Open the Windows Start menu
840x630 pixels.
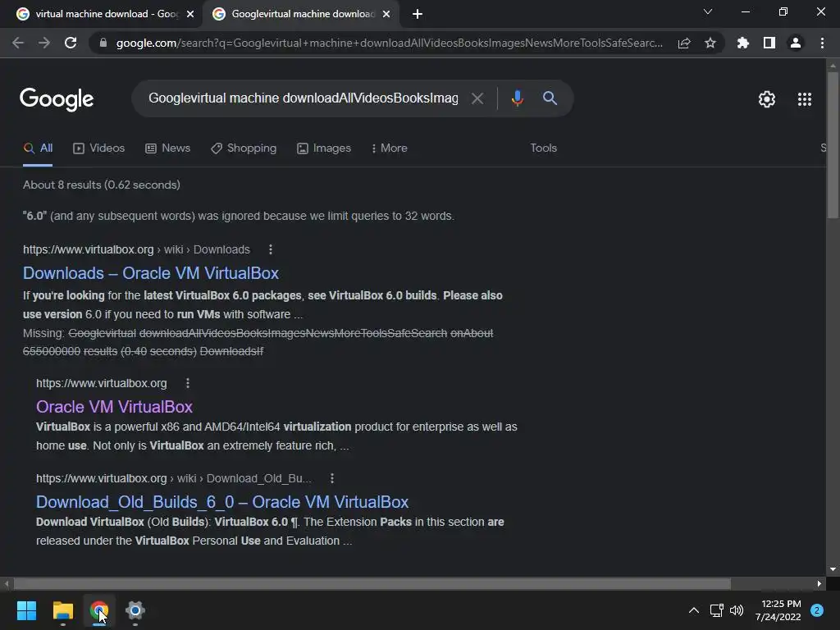[x=26, y=610]
